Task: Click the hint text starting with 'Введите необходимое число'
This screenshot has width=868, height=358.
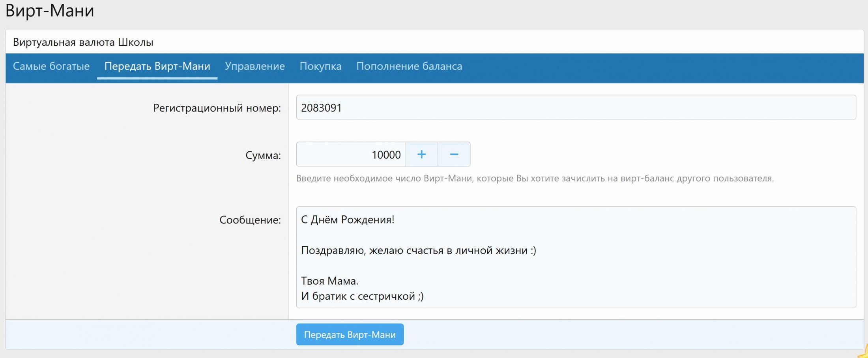Action: (x=535, y=179)
